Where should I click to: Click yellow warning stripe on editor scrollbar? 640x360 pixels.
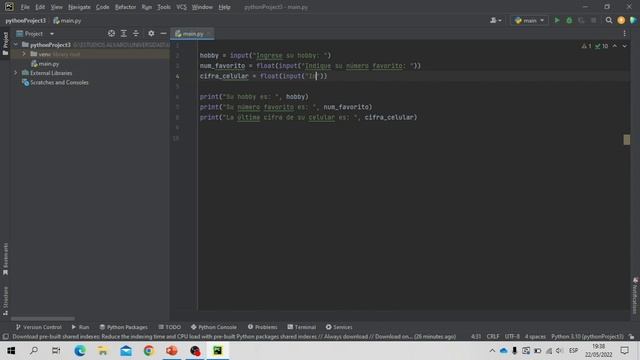click(x=627, y=140)
